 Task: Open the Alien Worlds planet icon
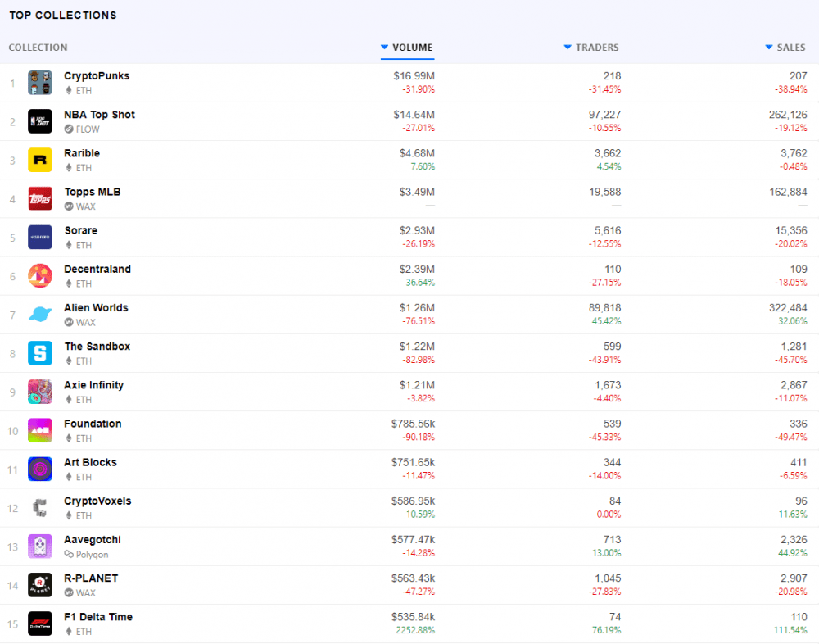pos(40,315)
